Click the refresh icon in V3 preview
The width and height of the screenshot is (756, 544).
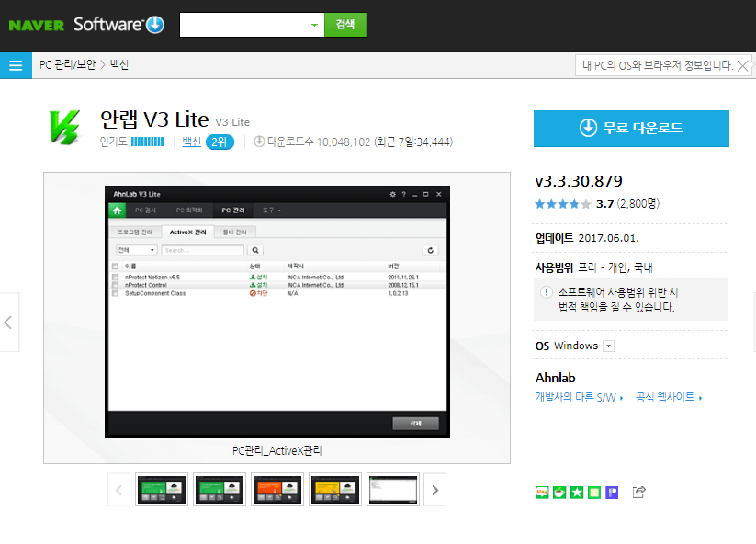431,250
